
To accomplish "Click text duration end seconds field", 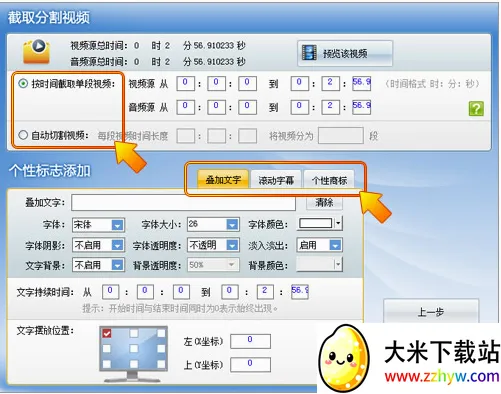I will click(300, 292).
